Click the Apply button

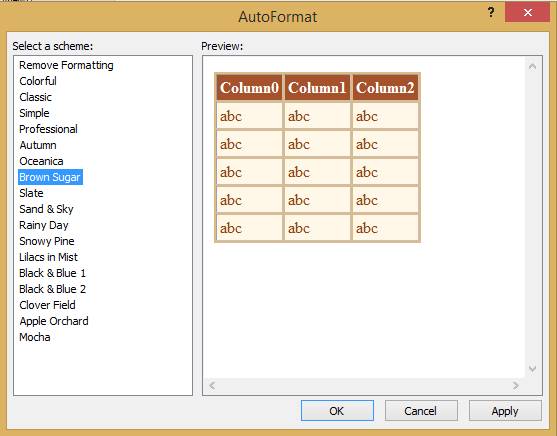pyautogui.click(x=505, y=411)
